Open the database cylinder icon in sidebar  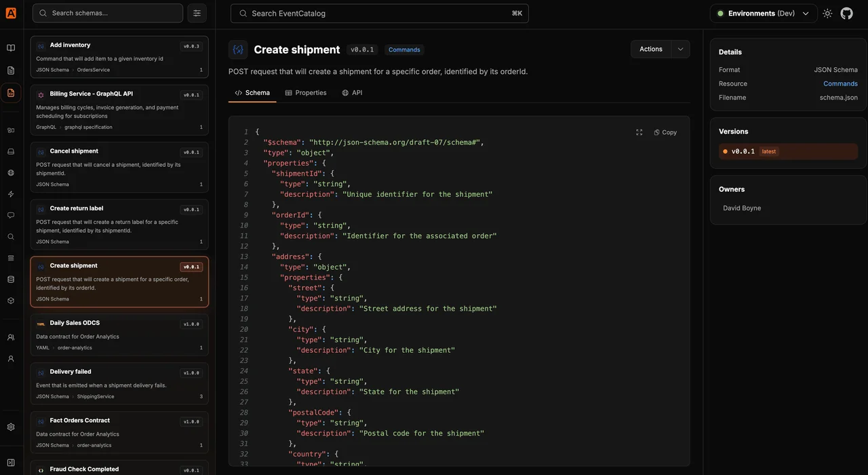pos(11,279)
